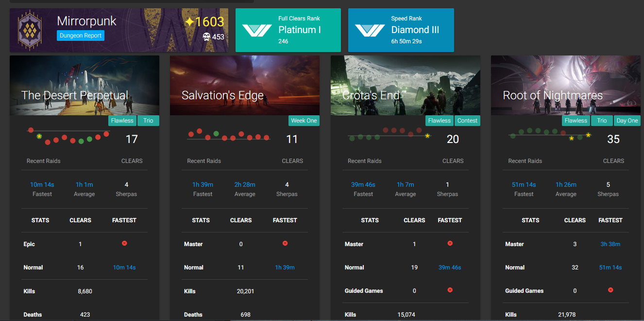This screenshot has height=321, width=644.
Task: Click the 20,201 Kills value
Action: point(246,291)
